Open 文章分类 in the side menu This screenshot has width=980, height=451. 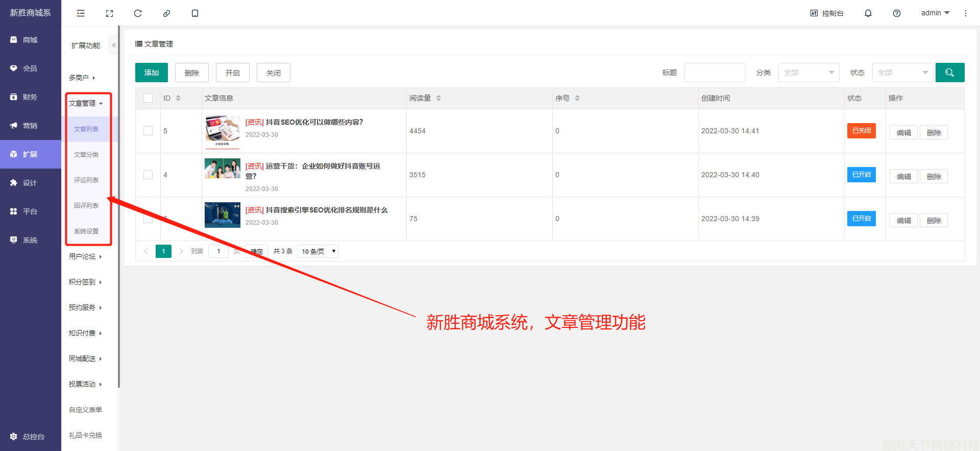coord(86,155)
